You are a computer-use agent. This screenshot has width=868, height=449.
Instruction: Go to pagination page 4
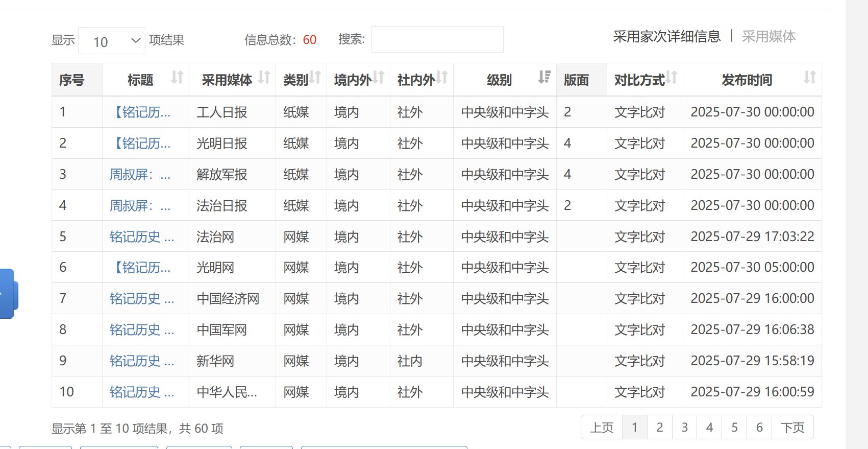tap(710, 428)
